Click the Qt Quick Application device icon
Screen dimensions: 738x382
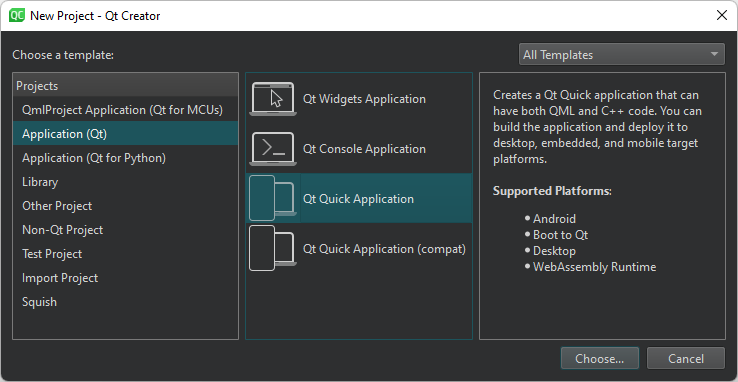[x=273, y=198]
